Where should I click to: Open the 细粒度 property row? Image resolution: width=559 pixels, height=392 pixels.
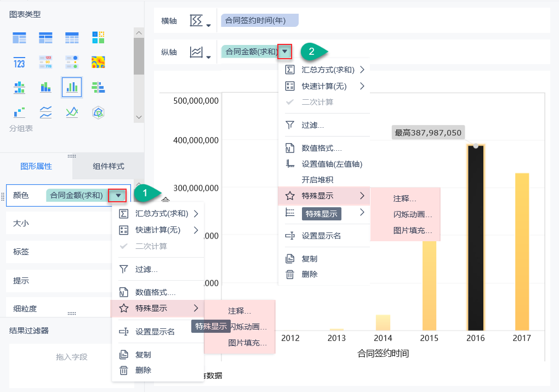[59, 309]
